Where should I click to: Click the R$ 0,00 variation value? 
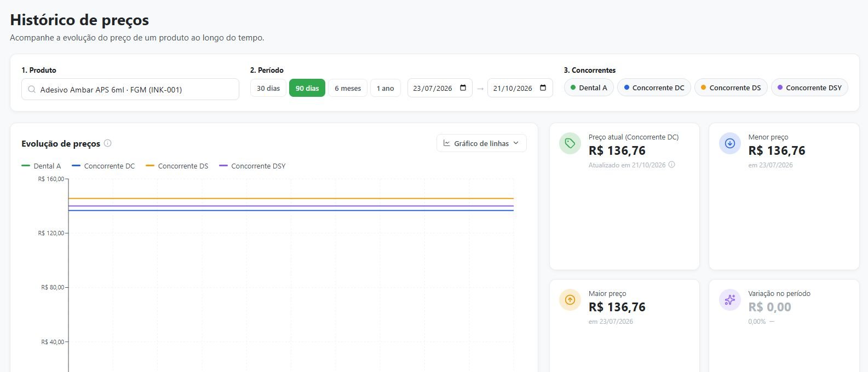[769, 307]
